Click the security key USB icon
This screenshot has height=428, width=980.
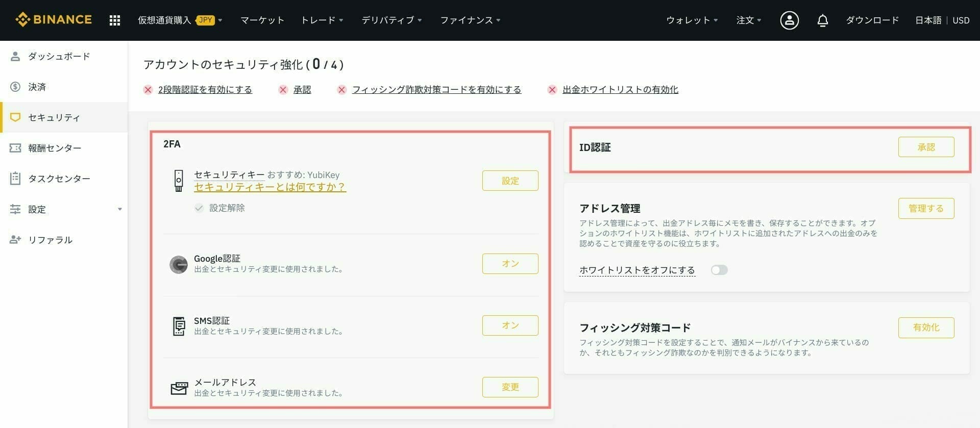179,181
